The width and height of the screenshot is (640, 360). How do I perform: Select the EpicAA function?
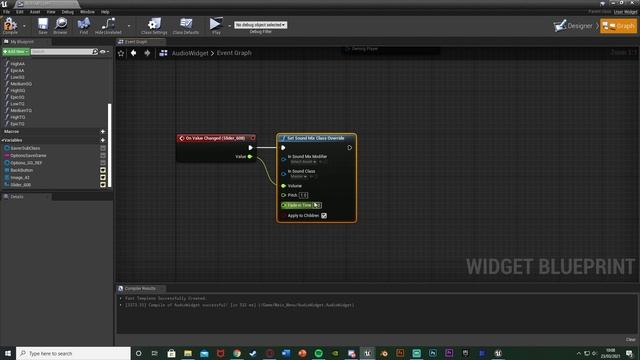pos(17,71)
